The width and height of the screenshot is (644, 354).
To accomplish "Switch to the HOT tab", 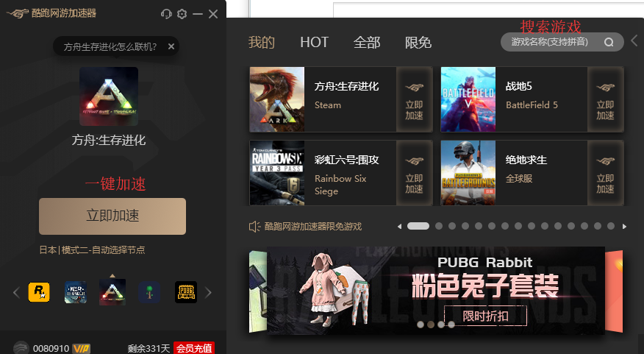I will [314, 43].
